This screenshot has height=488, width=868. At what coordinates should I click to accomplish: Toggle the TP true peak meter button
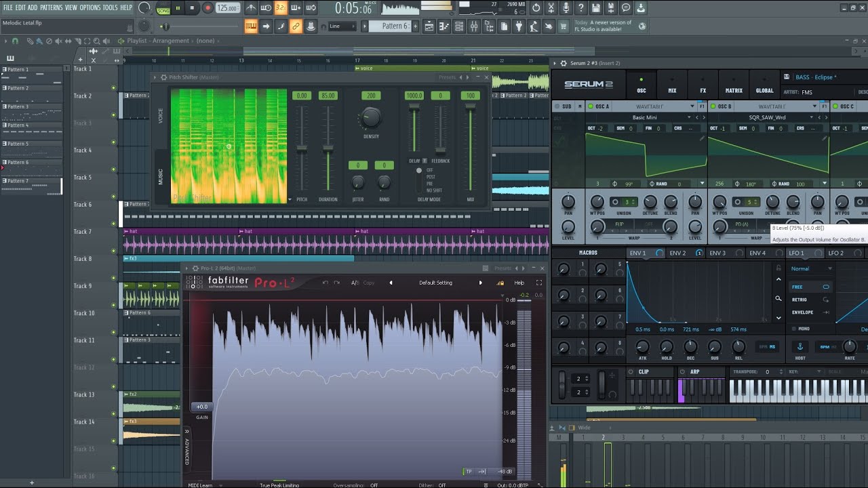468,471
